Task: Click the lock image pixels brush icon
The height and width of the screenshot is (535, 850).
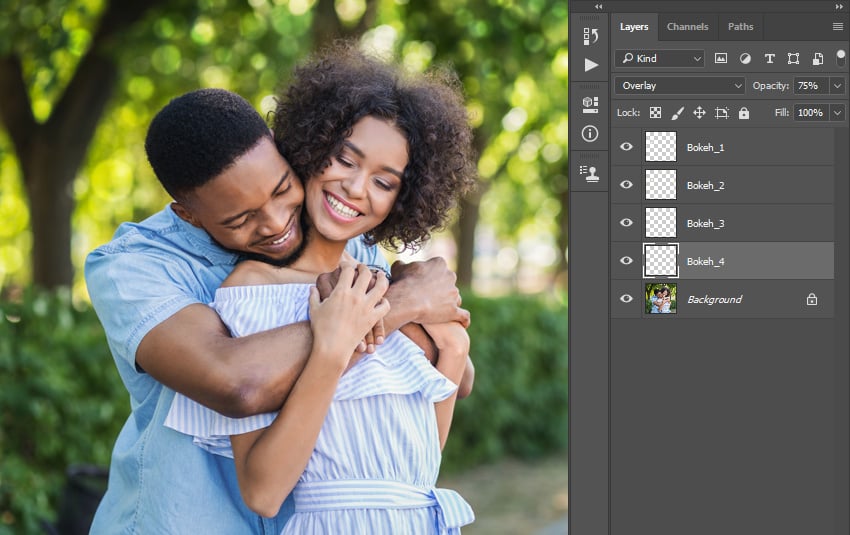Action: (677, 113)
